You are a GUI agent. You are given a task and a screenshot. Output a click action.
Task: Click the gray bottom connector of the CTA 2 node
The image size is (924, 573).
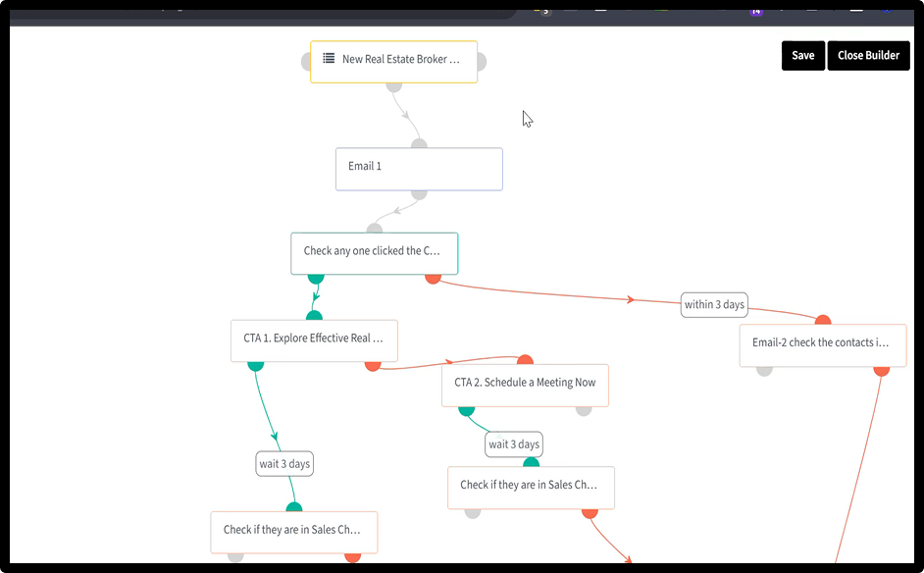[x=584, y=411]
